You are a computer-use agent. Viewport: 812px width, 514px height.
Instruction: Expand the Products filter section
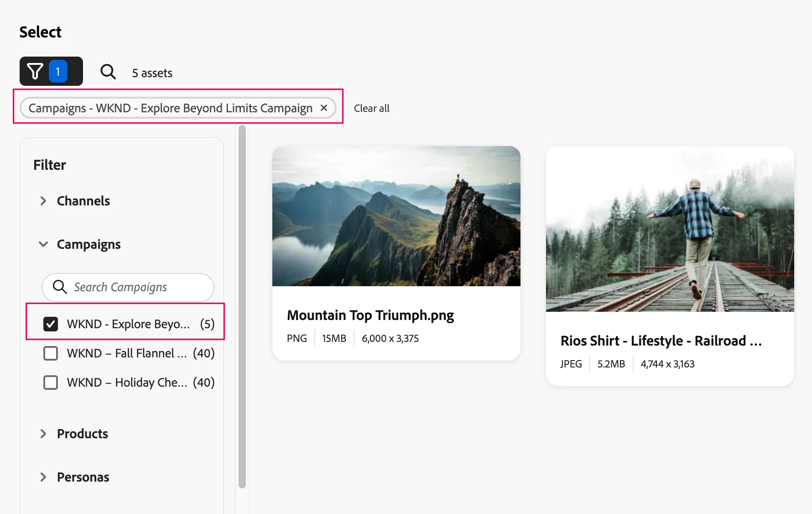[43, 434]
